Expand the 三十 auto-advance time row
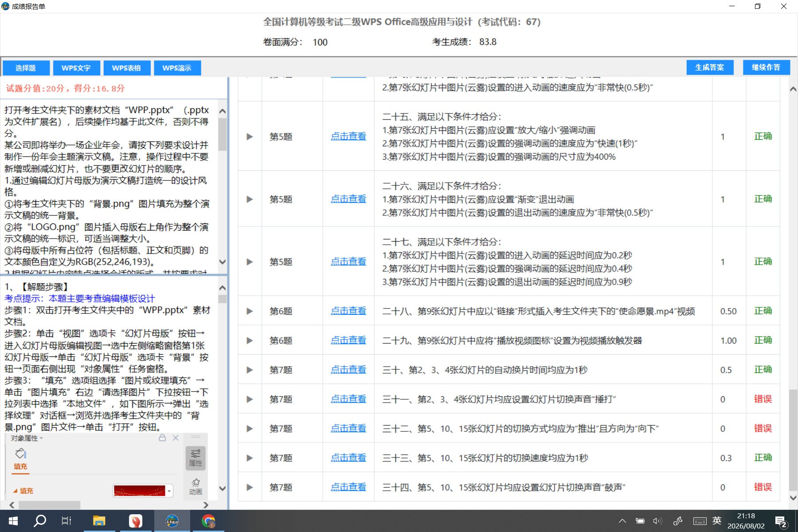798x532 pixels. (x=250, y=370)
